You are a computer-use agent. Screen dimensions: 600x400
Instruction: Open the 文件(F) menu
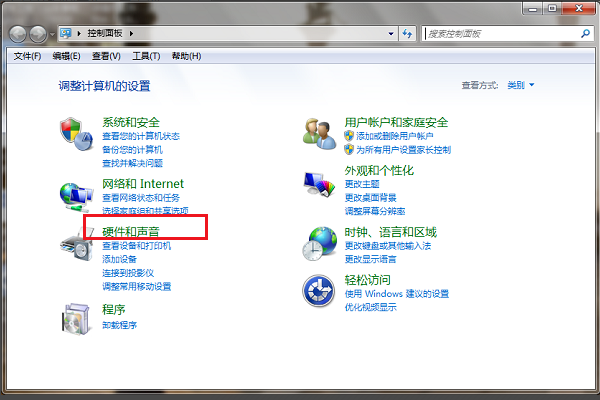click(27, 56)
